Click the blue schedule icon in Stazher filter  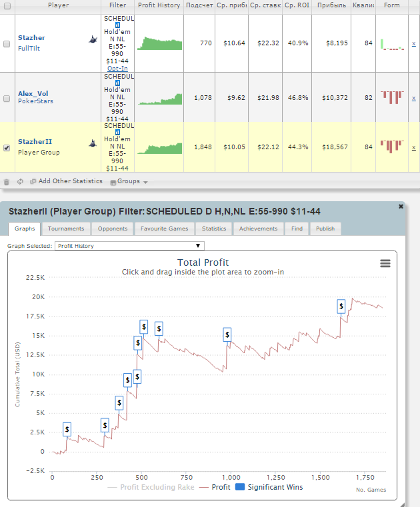click(x=117, y=25)
